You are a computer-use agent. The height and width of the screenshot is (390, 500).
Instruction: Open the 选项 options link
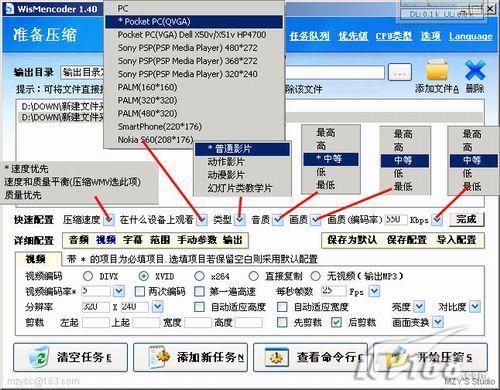[x=431, y=36]
